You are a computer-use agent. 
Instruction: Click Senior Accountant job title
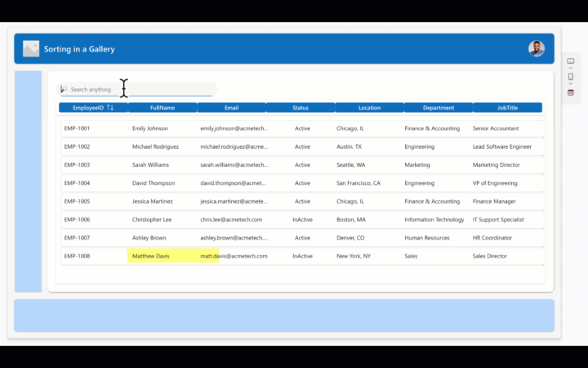[x=496, y=128]
